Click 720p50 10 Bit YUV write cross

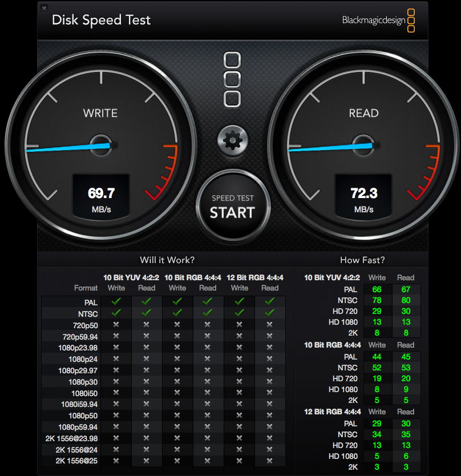tap(116, 325)
